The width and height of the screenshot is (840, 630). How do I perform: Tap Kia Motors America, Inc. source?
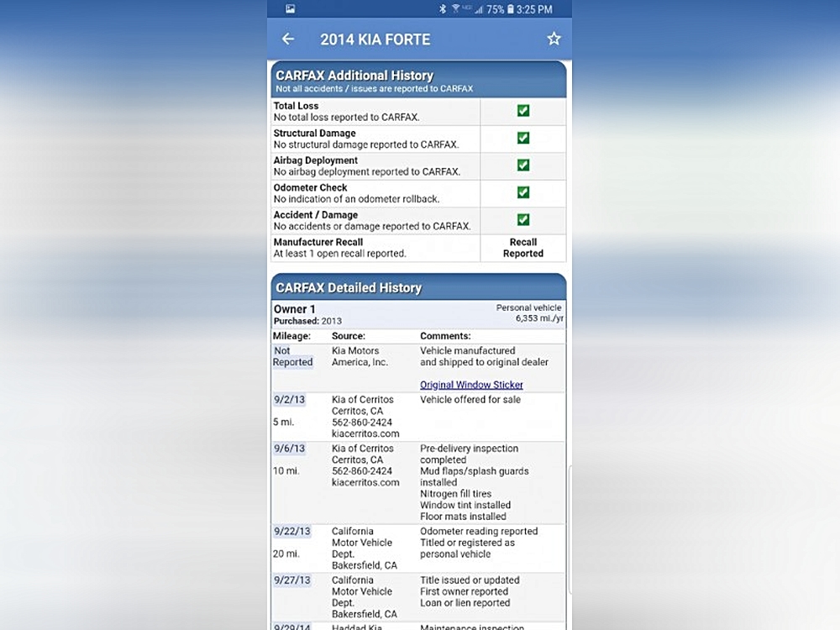360,356
